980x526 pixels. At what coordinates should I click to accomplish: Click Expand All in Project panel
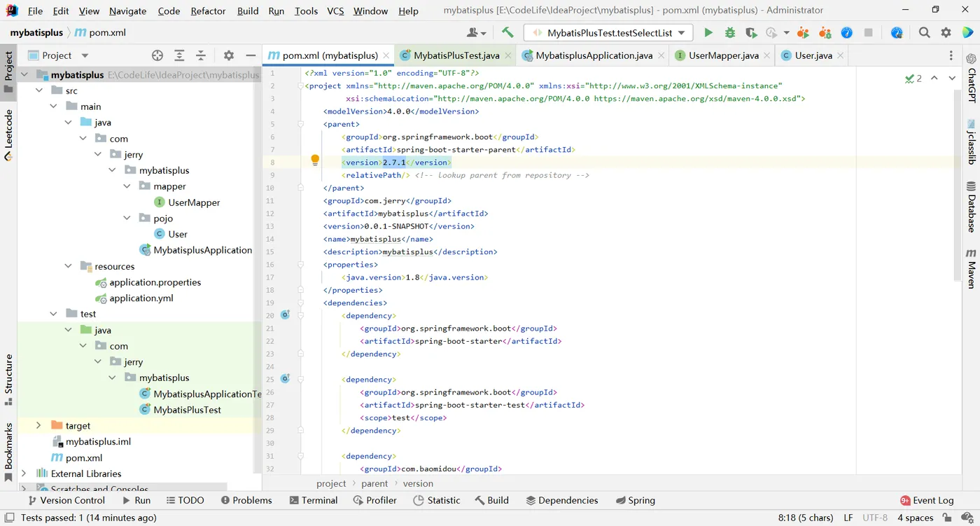[x=179, y=55]
